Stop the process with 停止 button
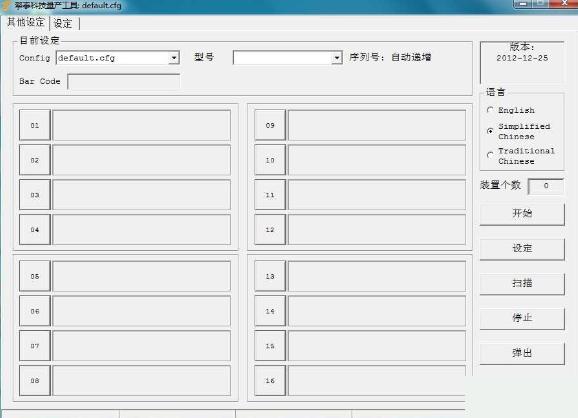This screenshot has width=578, height=418. (x=522, y=318)
